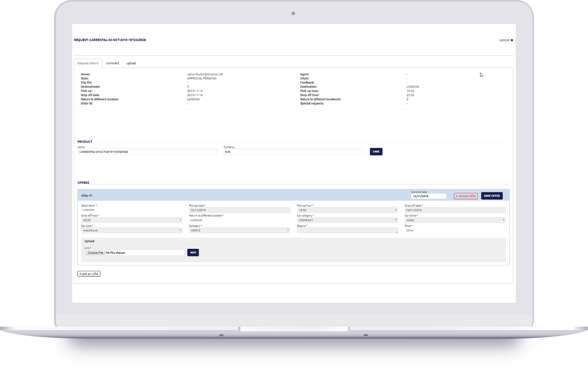Edit the Currency field containing EUR

coord(293,152)
